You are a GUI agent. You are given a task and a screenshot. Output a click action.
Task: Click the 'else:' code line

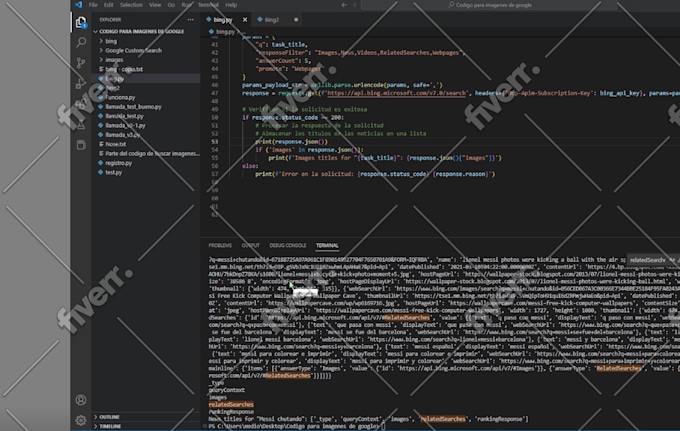coord(250,166)
